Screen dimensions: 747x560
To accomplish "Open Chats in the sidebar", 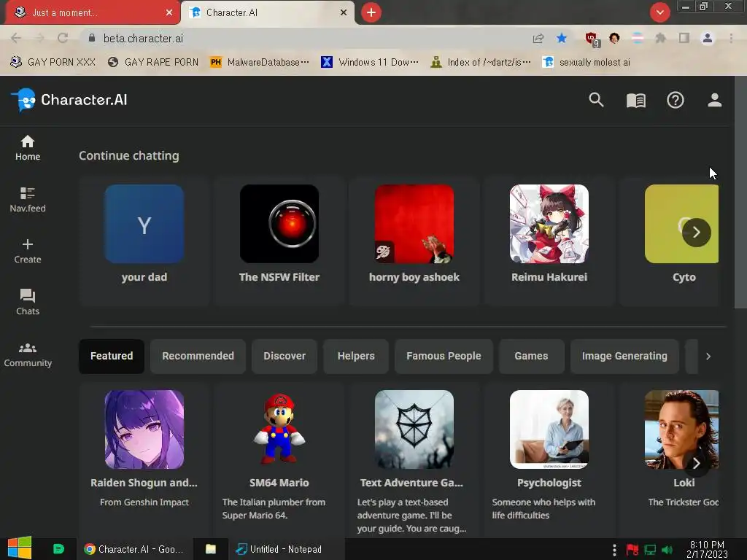I will tap(28, 303).
